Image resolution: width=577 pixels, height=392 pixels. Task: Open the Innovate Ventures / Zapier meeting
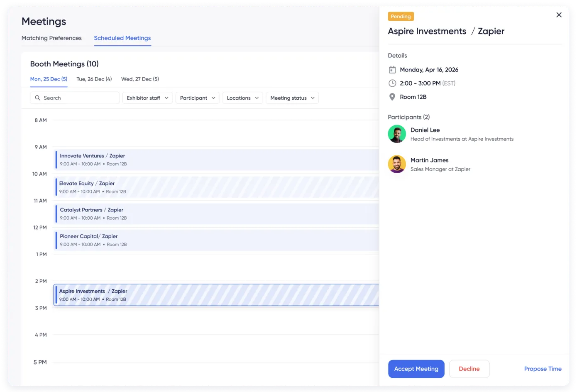[x=217, y=160]
